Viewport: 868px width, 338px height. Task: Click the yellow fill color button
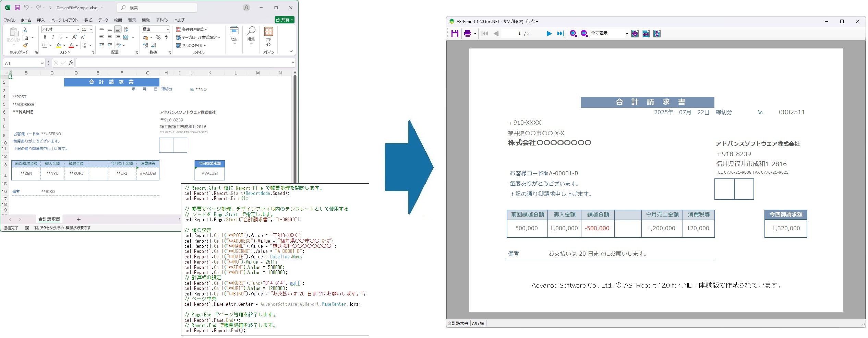59,45
